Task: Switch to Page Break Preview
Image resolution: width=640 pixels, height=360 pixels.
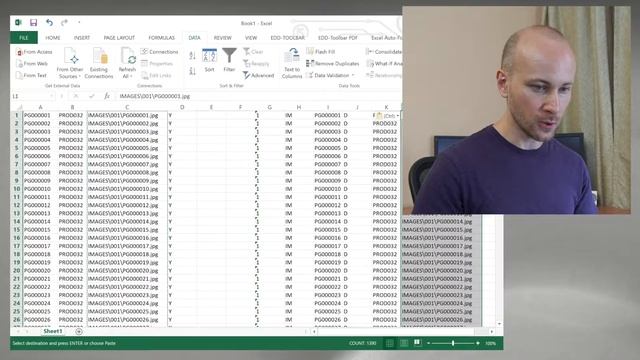Action: pos(417,343)
